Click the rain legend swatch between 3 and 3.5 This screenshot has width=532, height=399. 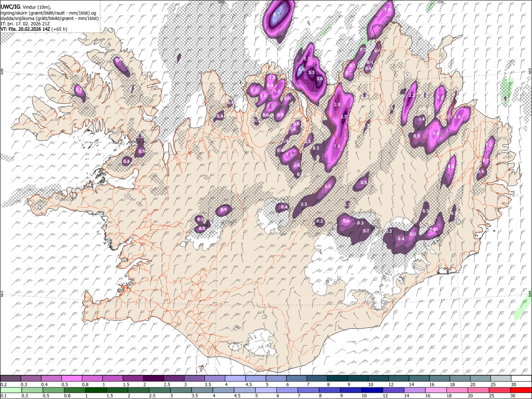[181, 390]
